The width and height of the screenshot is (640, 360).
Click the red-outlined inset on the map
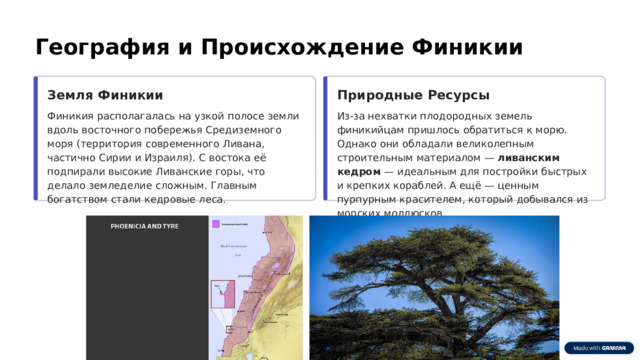223,294
